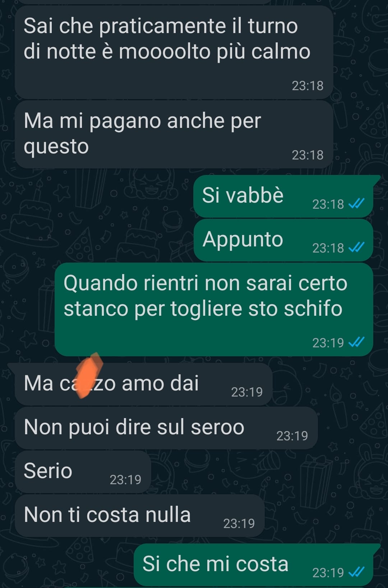388x588 pixels.
Task: Click the 23:19 timestamp beside 'Serio'
Action: tap(125, 480)
